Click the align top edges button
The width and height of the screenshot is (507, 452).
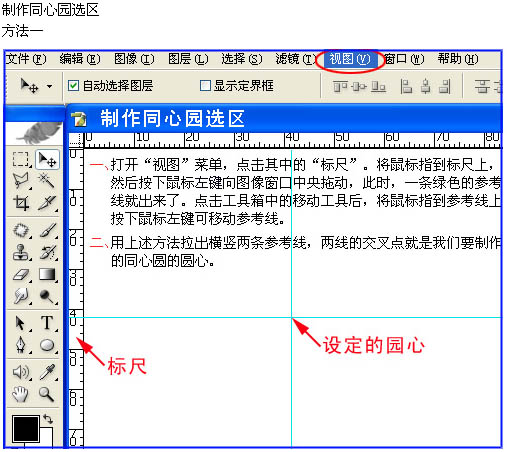click(340, 87)
